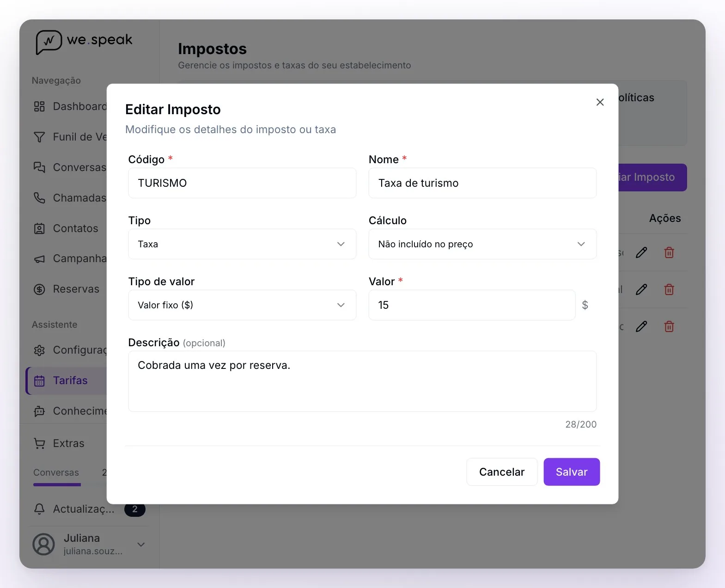This screenshot has height=588, width=725.
Task: Click the trash icon in the last tax row
Action: pyautogui.click(x=669, y=326)
